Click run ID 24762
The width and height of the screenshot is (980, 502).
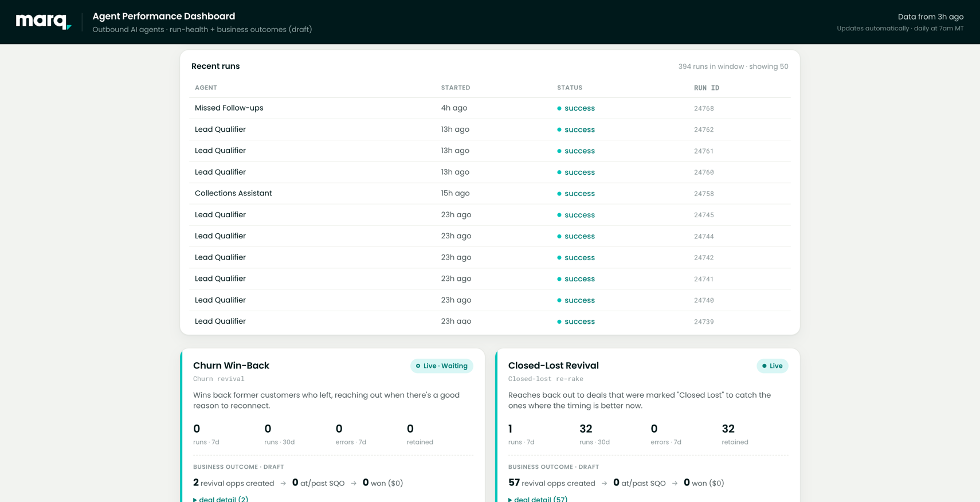coord(704,130)
